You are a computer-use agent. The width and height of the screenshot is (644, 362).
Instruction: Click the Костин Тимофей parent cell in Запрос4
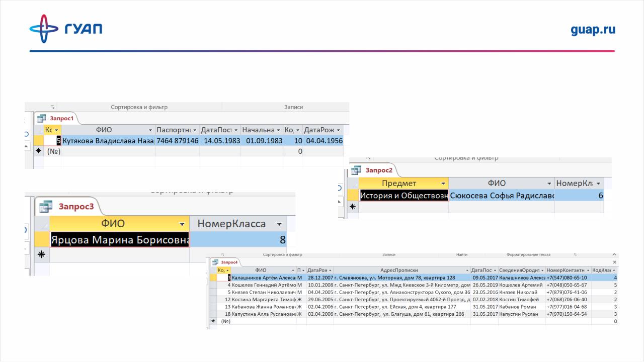coord(522,300)
